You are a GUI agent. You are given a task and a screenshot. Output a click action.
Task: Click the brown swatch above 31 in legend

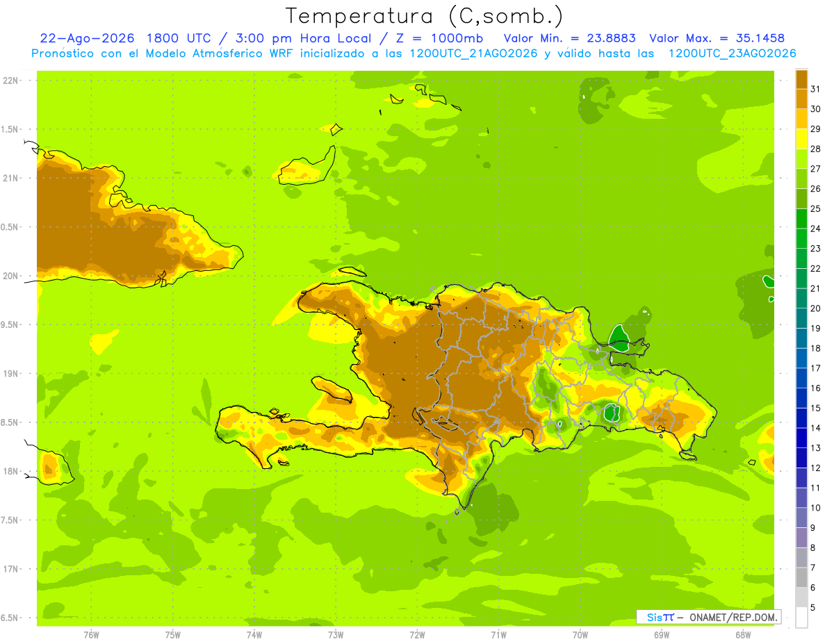click(x=801, y=79)
